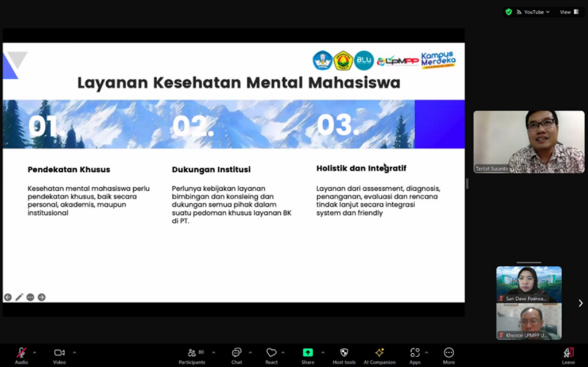Open the Participants list icon
This screenshot has width=588, height=367.
click(x=192, y=353)
